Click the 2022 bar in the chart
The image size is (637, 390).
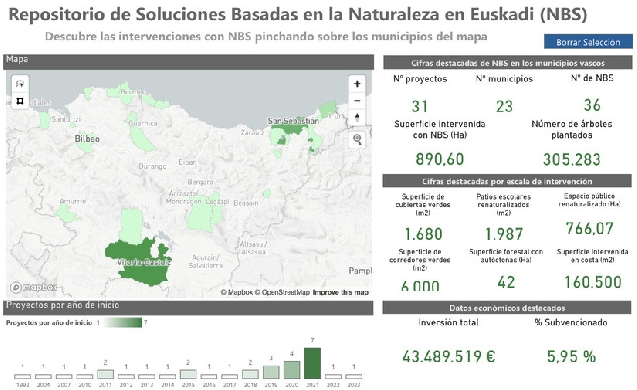(x=333, y=376)
